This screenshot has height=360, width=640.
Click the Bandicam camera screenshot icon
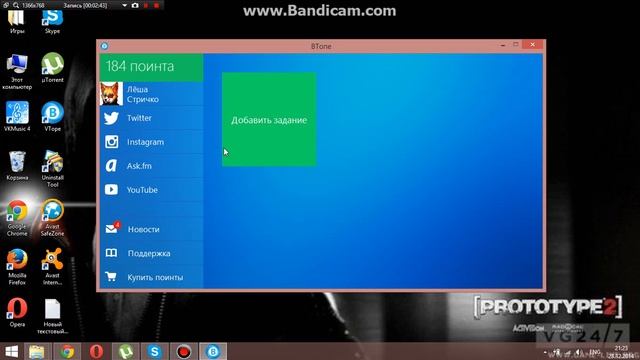(135, 5)
